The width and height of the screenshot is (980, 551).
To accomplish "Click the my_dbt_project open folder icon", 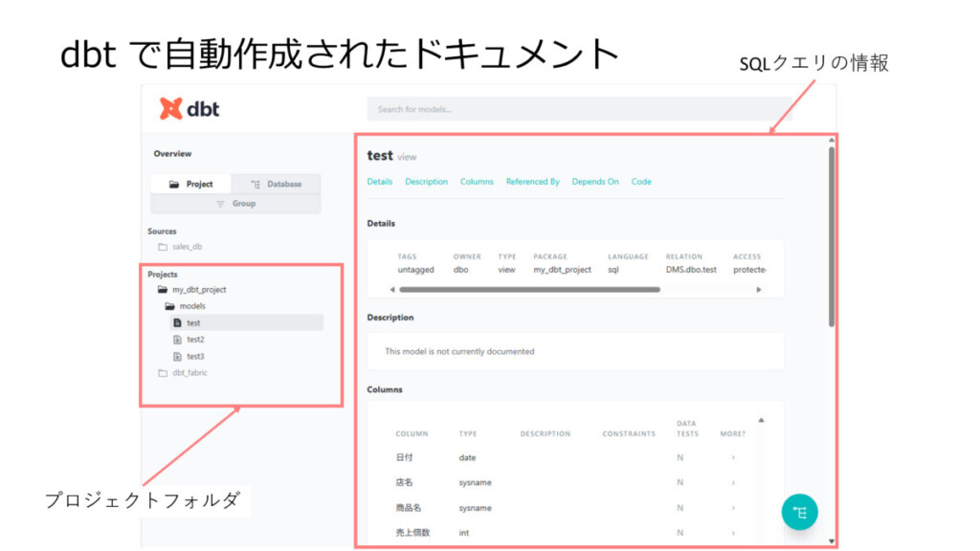I will tap(163, 290).
